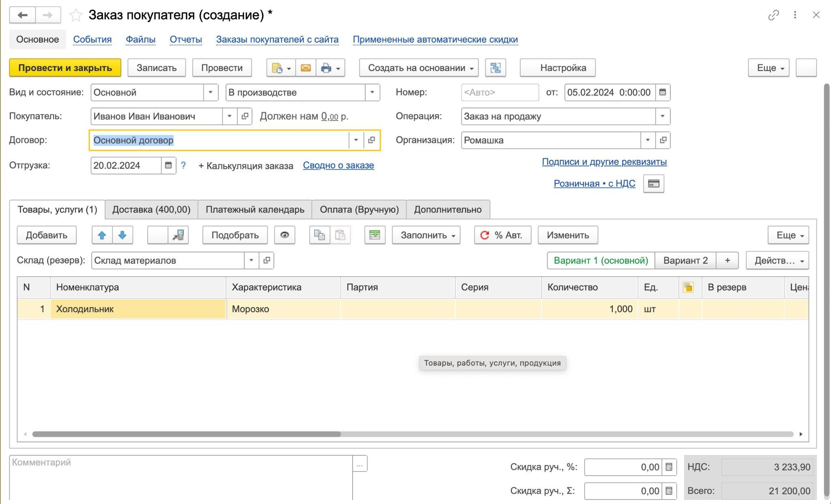The height and width of the screenshot is (504, 831).
Task: Go back with the left arrow button
Action: coord(23,15)
